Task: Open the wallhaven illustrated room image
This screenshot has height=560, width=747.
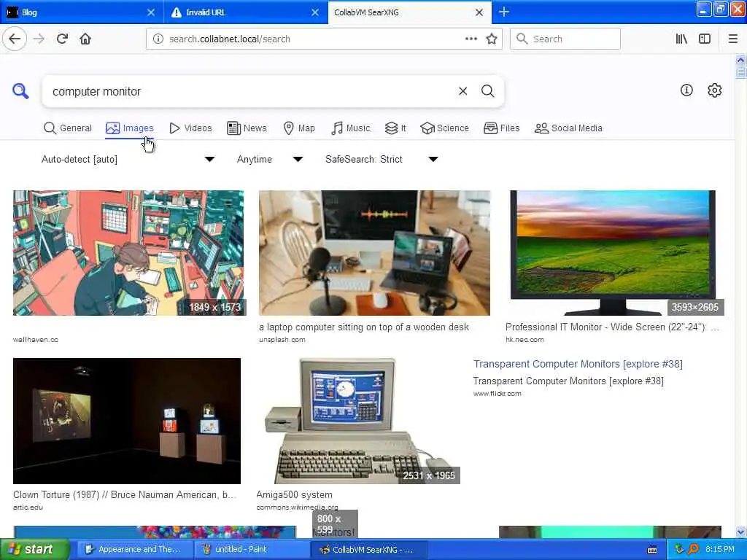Action: click(x=128, y=253)
